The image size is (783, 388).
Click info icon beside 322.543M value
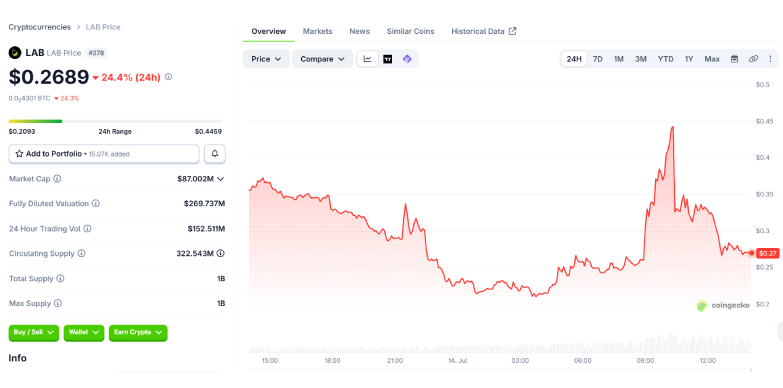220,254
